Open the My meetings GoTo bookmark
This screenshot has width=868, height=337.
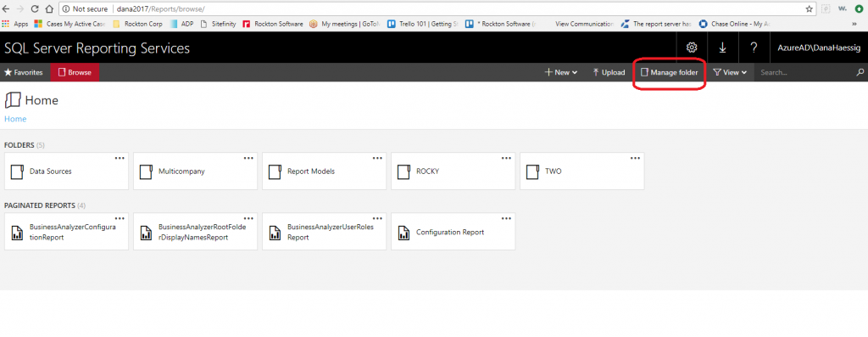[344, 24]
